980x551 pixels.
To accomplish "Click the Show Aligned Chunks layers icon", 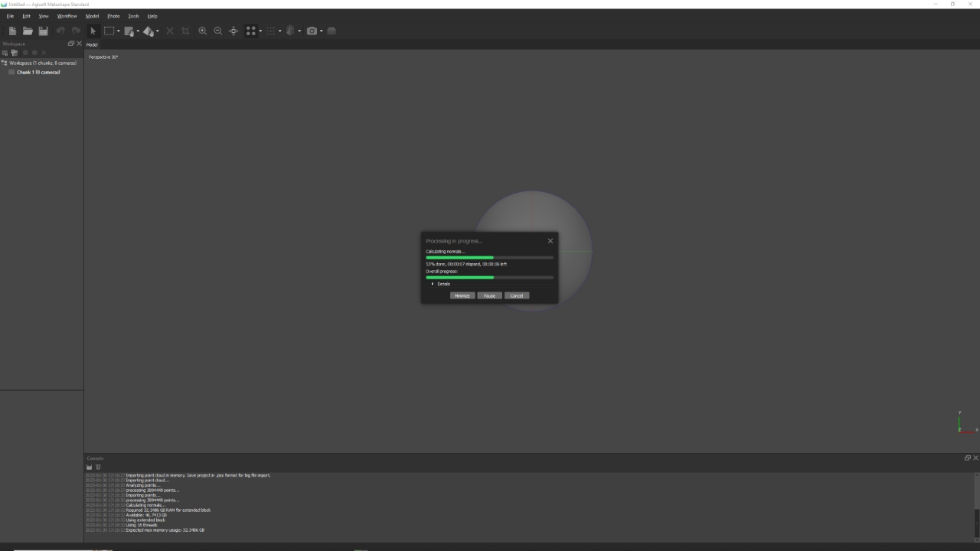I will 332,31.
